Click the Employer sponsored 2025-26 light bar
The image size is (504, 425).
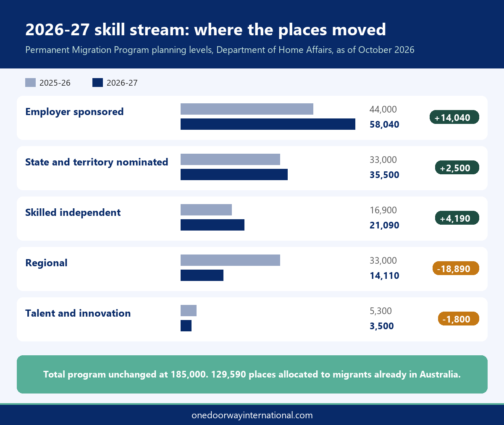(x=247, y=109)
